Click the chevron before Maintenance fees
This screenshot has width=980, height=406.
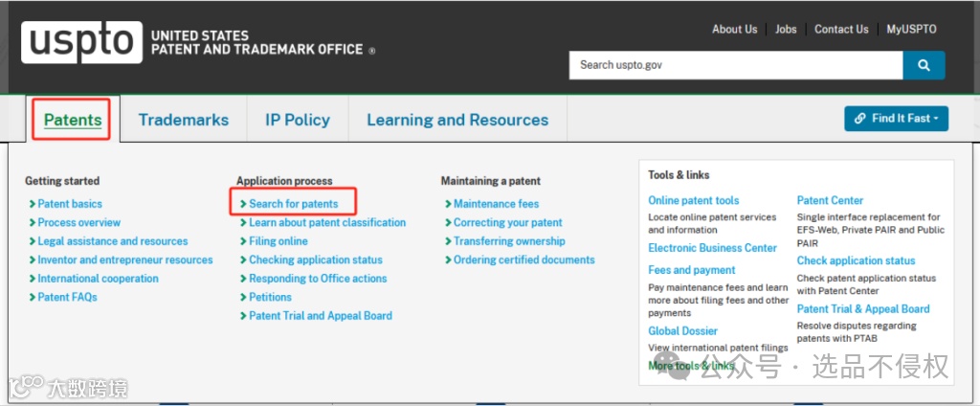pyautogui.click(x=448, y=204)
